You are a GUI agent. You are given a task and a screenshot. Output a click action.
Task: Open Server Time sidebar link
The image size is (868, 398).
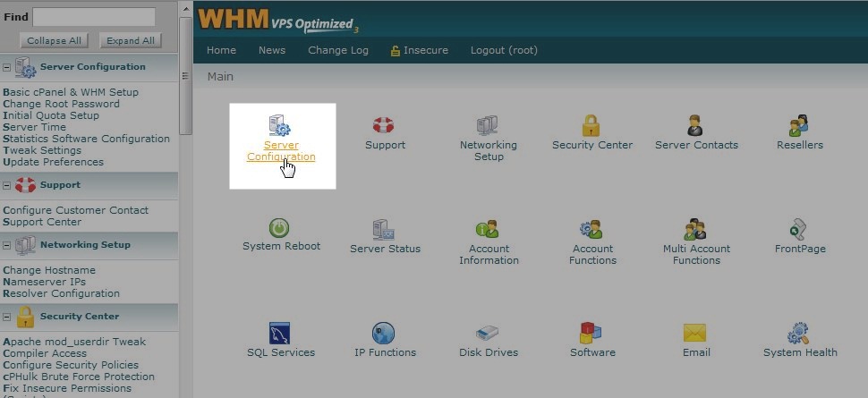[34, 127]
